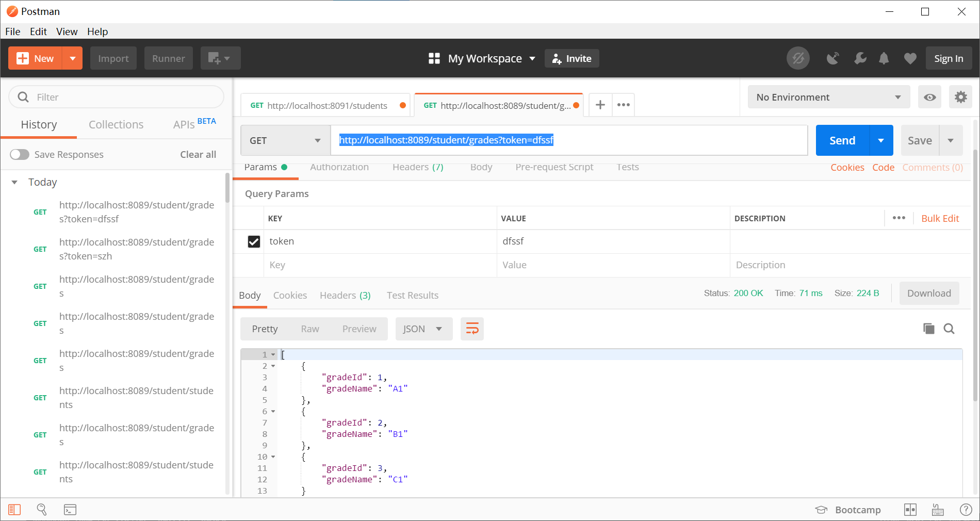The width and height of the screenshot is (980, 521).
Task: Open the Send button dropdown arrow
Action: pyautogui.click(x=881, y=140)
